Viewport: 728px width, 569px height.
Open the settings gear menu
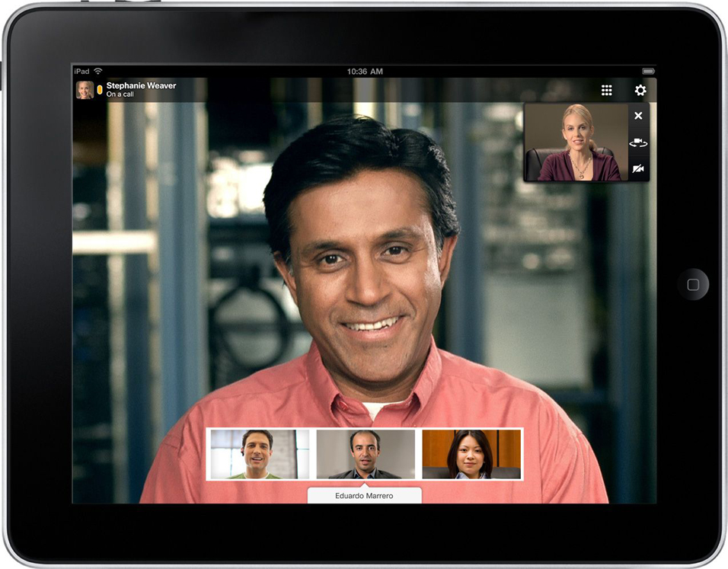(640, 91)
